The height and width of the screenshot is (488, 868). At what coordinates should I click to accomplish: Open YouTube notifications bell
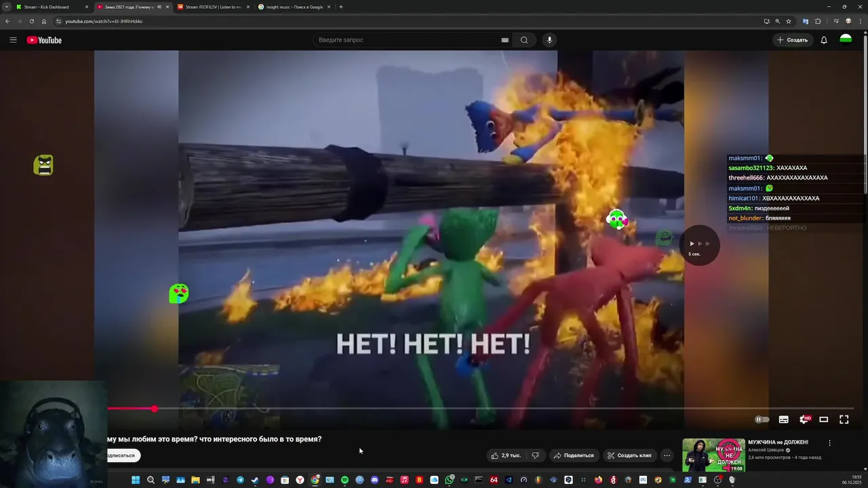[x=824, y=40]
